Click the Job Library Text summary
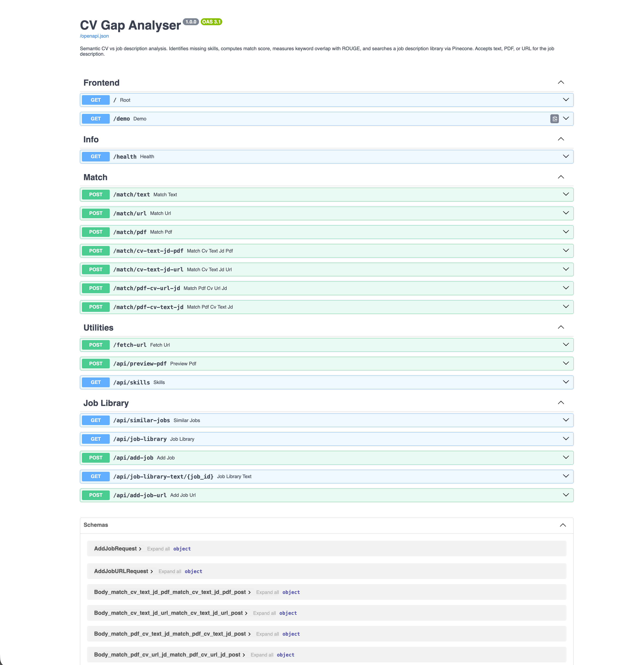The width and height of the screenshot is (644, 665). tap(234, 477)
